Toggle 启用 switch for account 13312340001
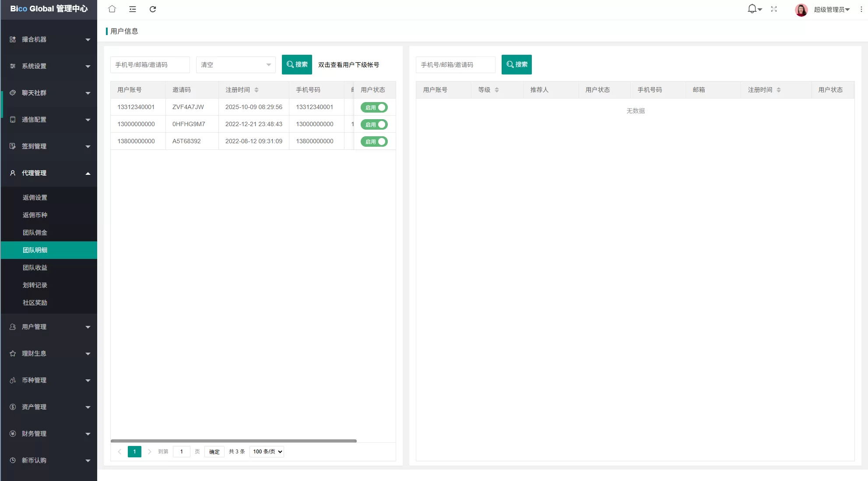 (374, 107)
